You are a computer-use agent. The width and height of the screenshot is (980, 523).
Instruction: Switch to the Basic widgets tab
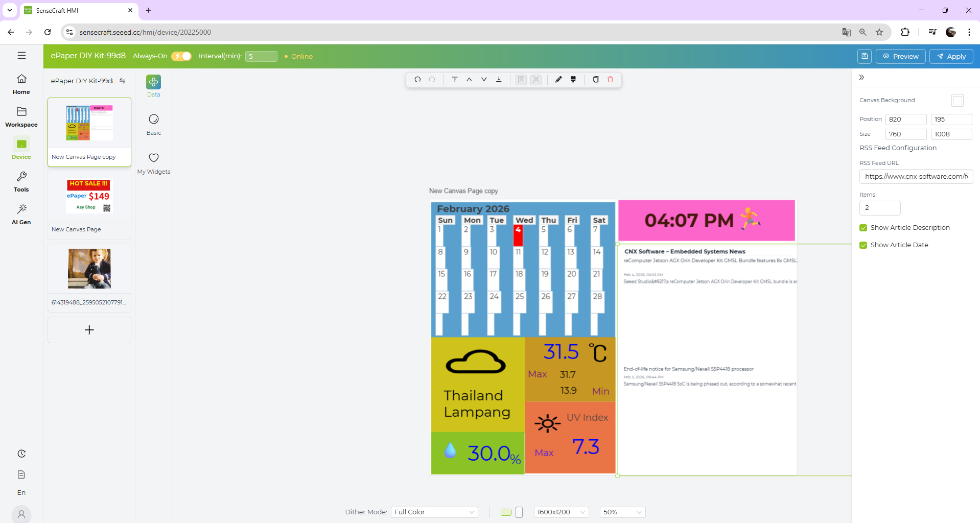point(154,124)
